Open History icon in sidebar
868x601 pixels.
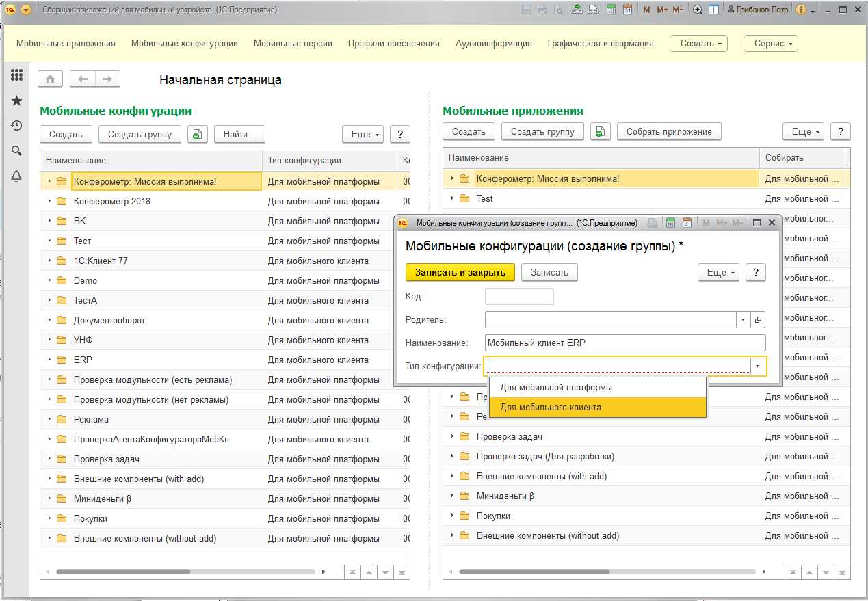click(x=16, y=126)
